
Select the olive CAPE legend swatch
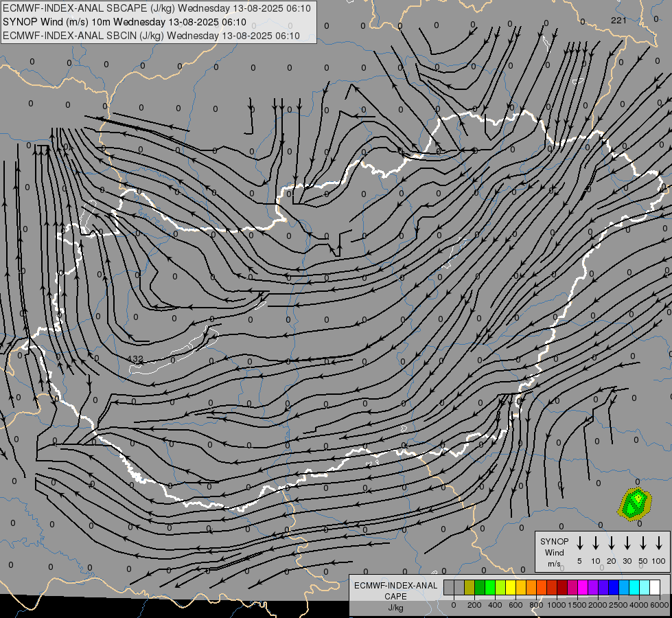coord(470,587)
